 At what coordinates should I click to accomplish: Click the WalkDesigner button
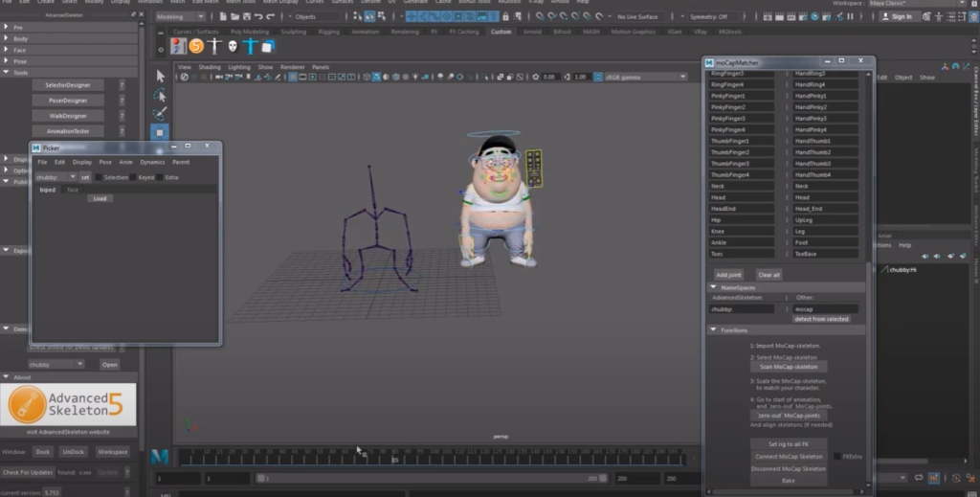pos(68,116)
